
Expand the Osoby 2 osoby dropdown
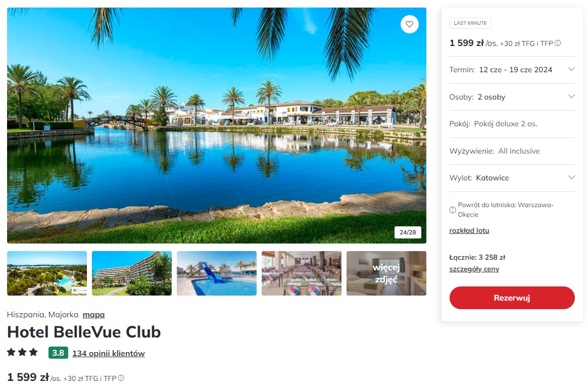(x=512, y=97)
